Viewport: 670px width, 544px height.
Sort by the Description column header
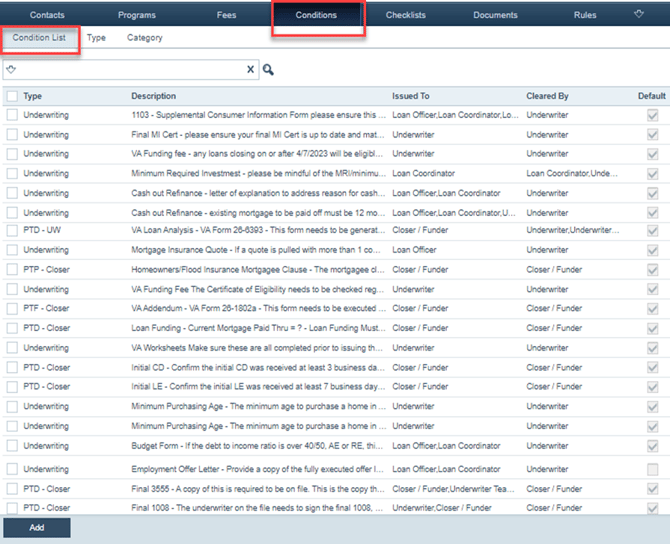pos(153,96)
